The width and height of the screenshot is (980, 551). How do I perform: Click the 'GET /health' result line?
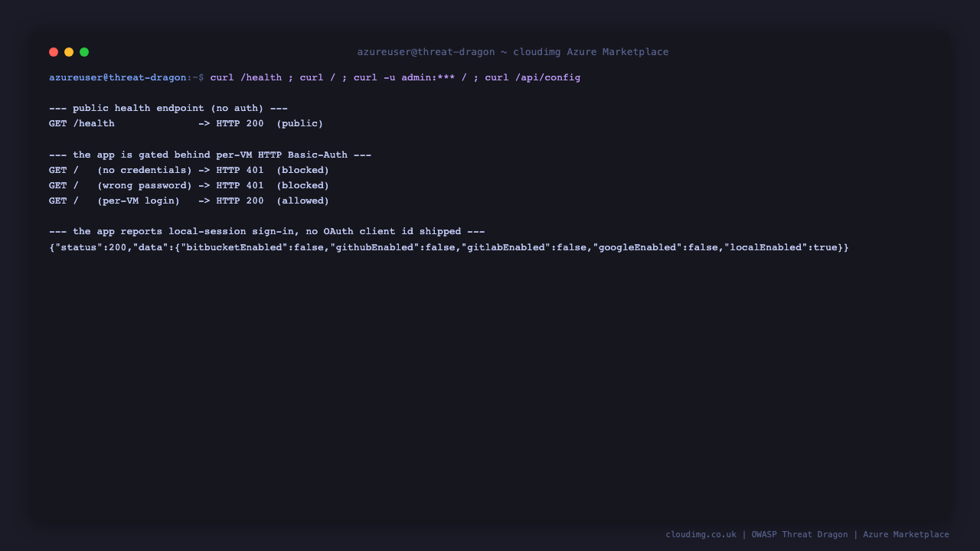(x=186, y=124)
